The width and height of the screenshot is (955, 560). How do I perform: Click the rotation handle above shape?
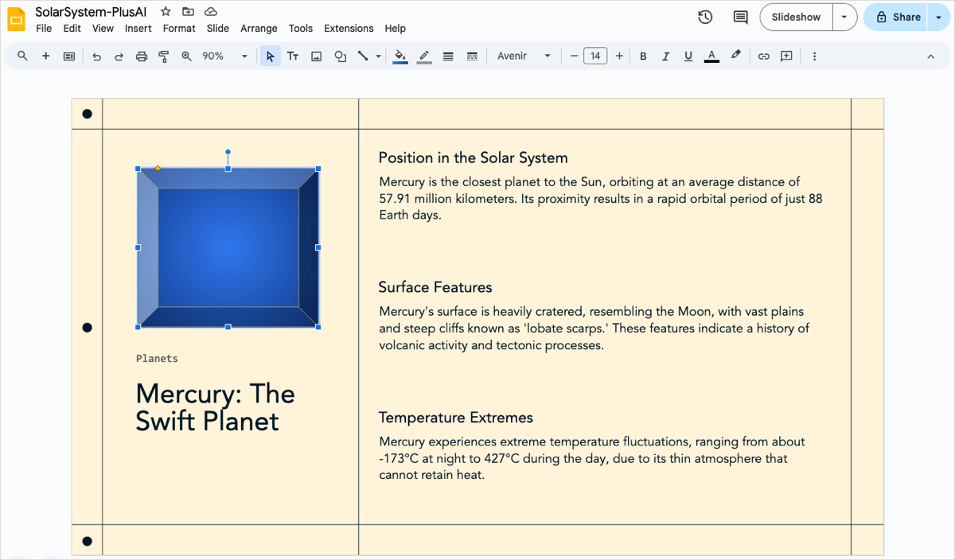pos(228,151)
